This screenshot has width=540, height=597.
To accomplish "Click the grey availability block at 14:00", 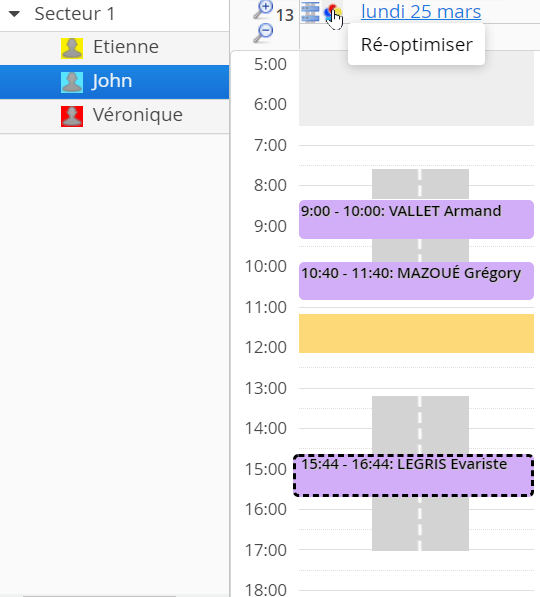I will tap(420, 425).
